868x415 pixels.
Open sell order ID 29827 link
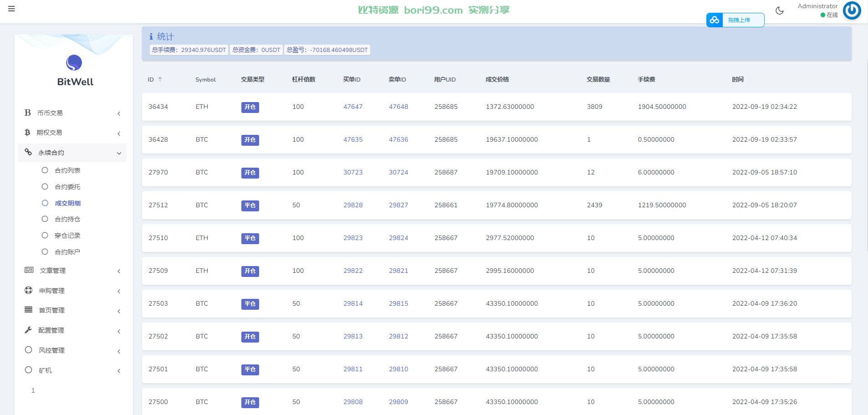(x=398, y=205)
